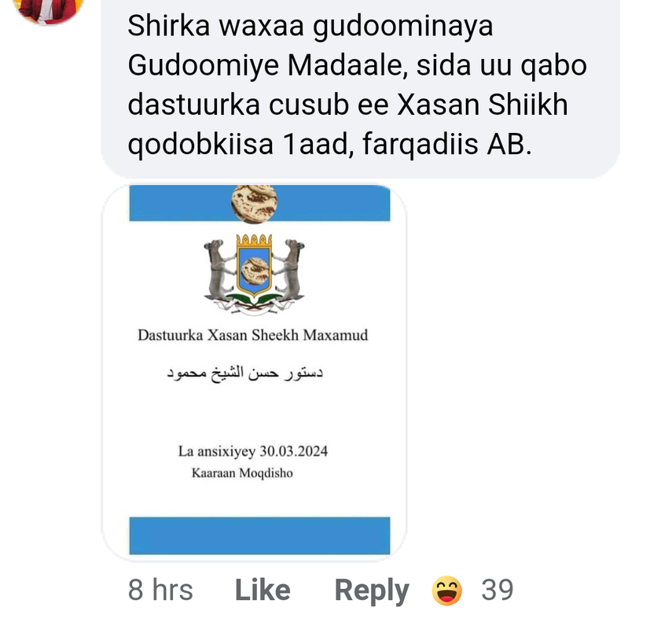The height and width of the screenshot is (629, 672).
Task: Click the laughing reaction emoji
Action: click(447, 590)
